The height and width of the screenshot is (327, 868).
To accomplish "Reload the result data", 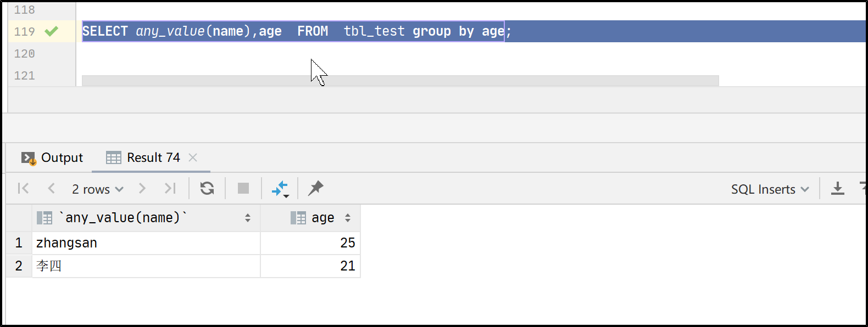I will pyautogui.click(x=207, y=189).
